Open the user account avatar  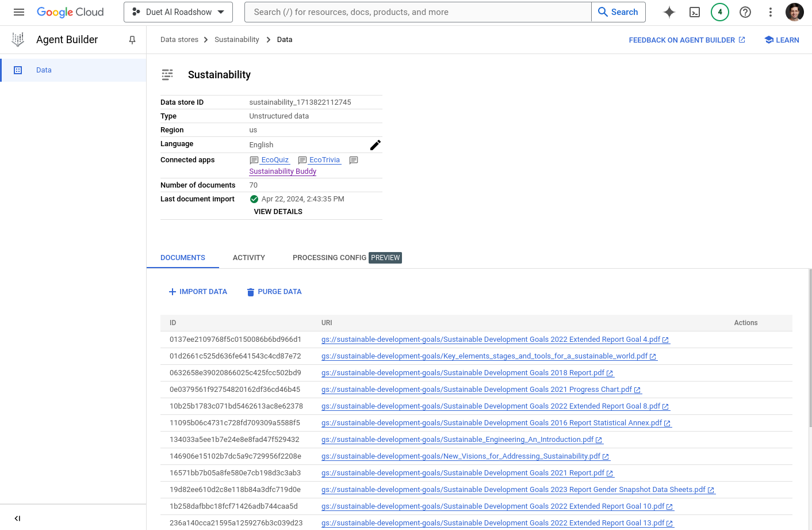(795, 12)
